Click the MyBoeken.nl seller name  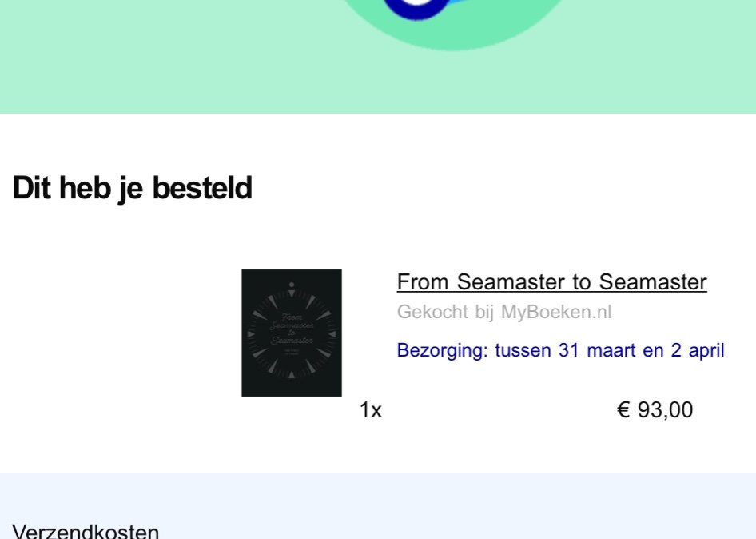(556, 313)
